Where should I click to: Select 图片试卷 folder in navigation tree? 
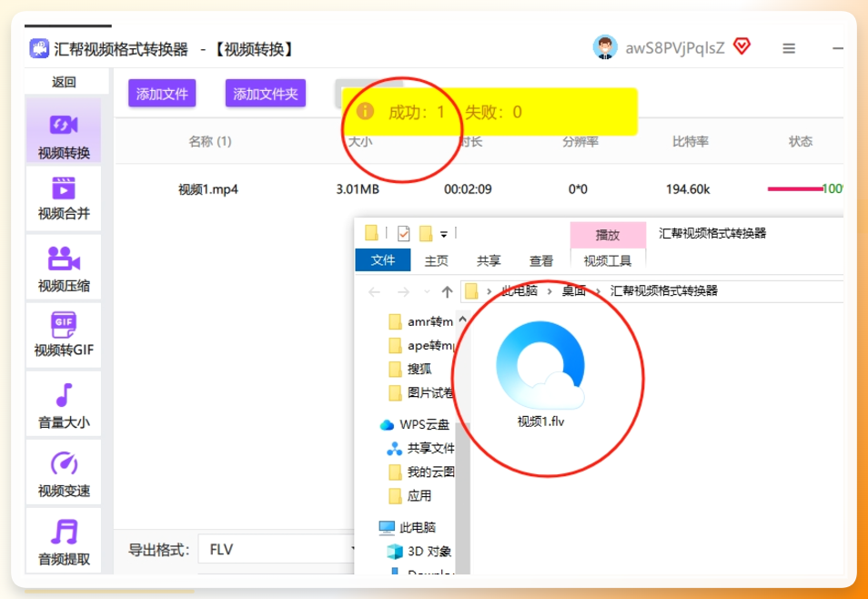[x=420, y=393]
